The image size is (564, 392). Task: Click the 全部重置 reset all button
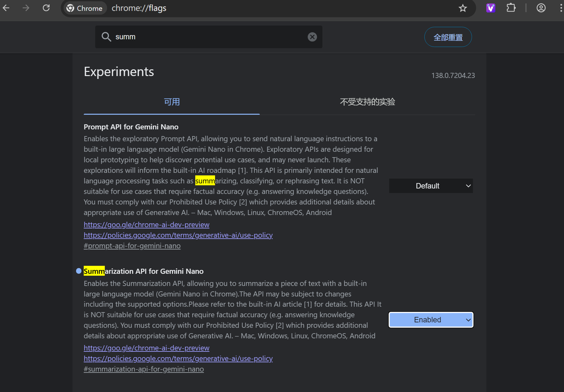[x=448, y=37]
